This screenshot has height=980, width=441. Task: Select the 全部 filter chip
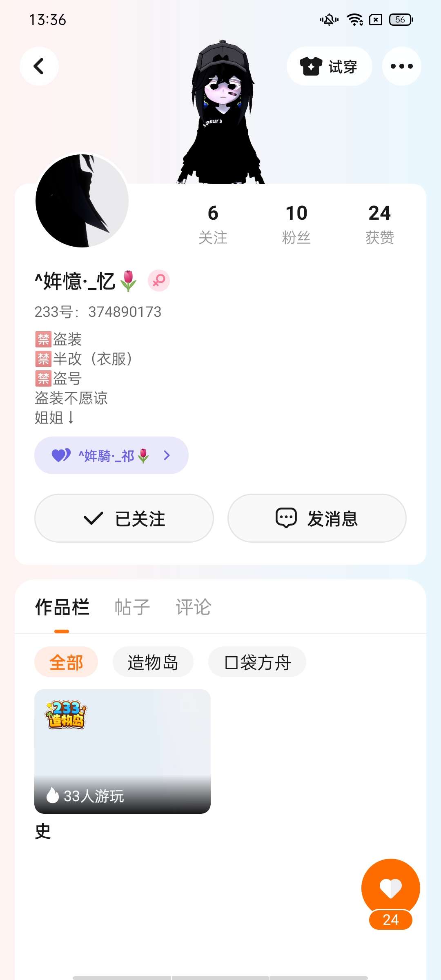[x=66, y=662]
